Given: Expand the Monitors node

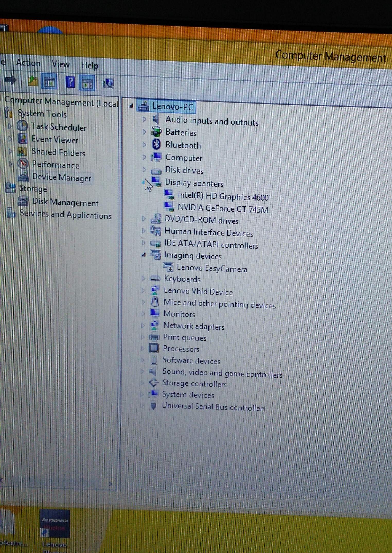Looking at the screenshot, I should (x=143, y=313).
